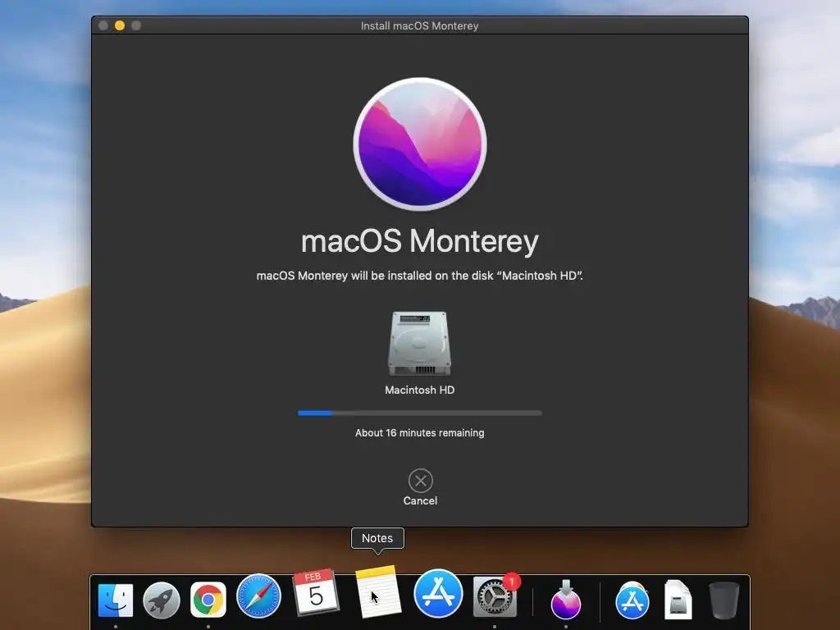
Task: Open Launchpad rocket icon in Dock
Action: tap(162, 600)
